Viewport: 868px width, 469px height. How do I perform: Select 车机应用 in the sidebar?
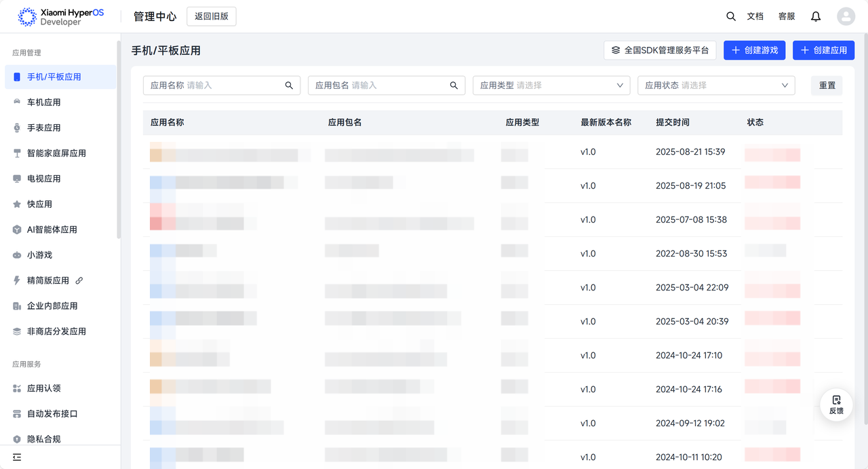tap(44, 102)
